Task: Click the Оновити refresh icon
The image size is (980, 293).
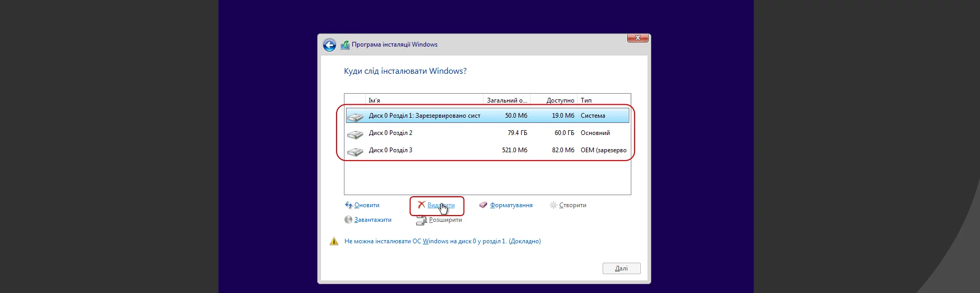Action: pyautogui.click(x=349, y=205)
